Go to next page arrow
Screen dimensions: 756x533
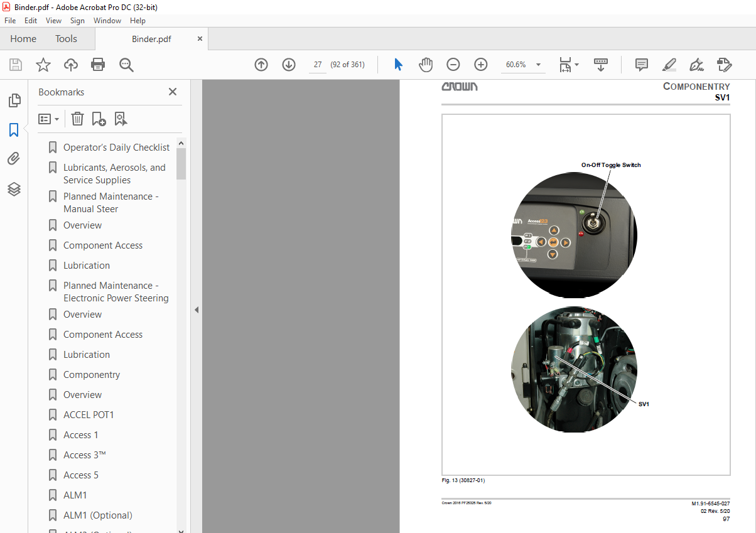(x=289, y=65)
